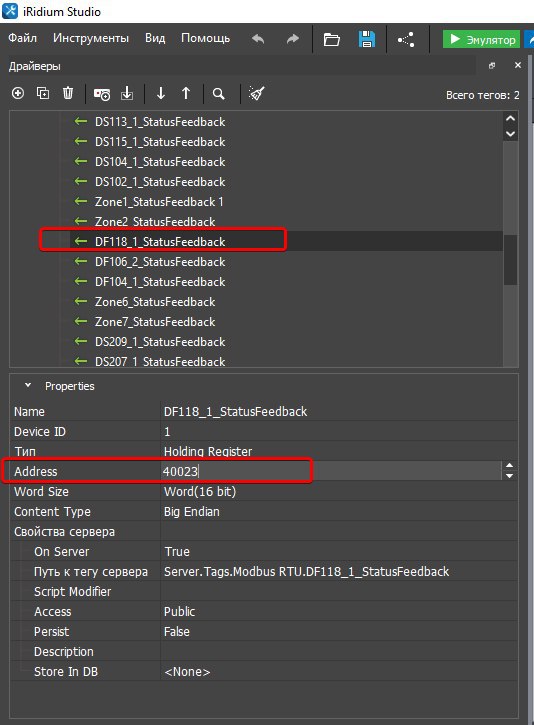Click the redo arrow icon
This screenshot has height=725, width=534.
click(x=293, y=39)
